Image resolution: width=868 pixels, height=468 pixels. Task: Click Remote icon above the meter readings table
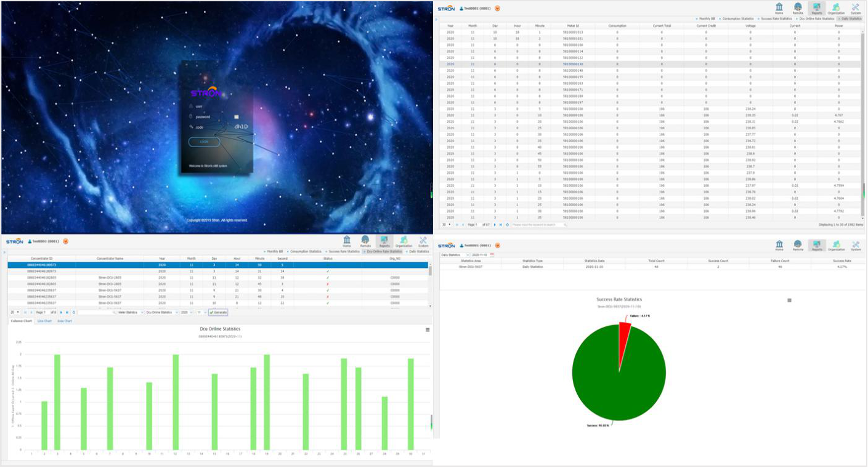click(x=798, y=9)
